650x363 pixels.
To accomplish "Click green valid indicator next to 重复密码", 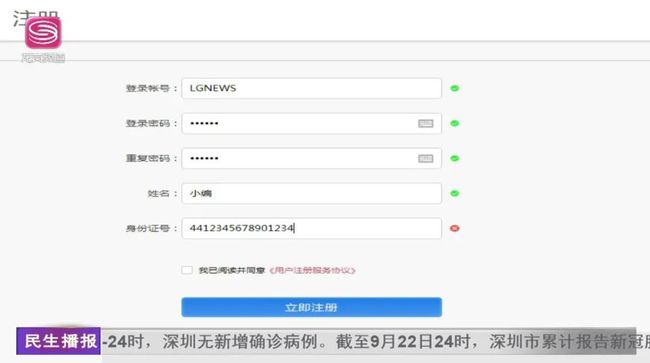I will coord(455,158).
